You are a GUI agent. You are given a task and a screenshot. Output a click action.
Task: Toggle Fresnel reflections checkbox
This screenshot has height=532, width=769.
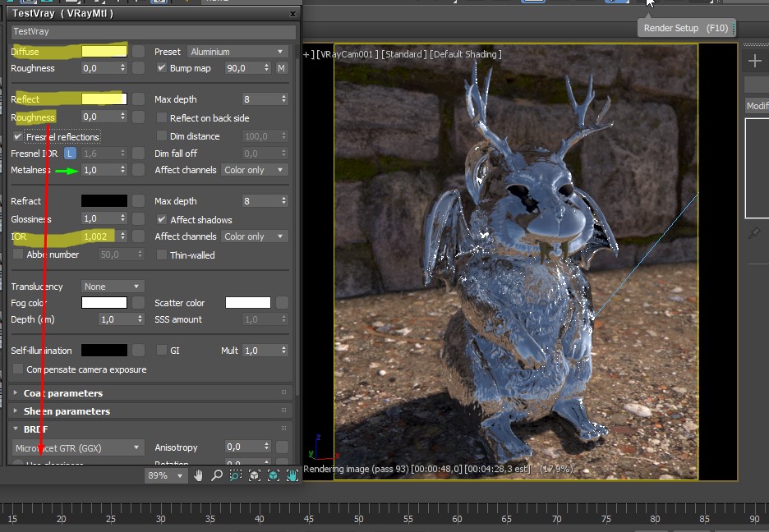pos(17,136)
